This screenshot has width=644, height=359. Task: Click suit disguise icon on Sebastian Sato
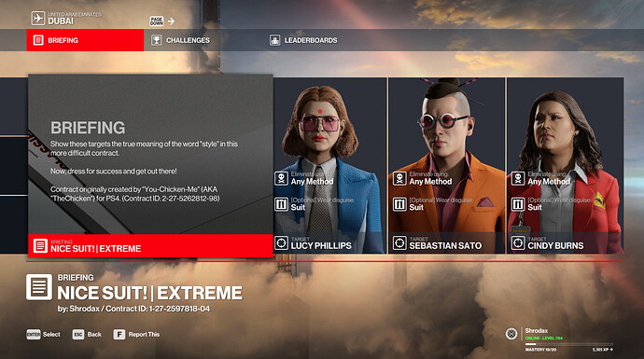(x=399, y=204)
